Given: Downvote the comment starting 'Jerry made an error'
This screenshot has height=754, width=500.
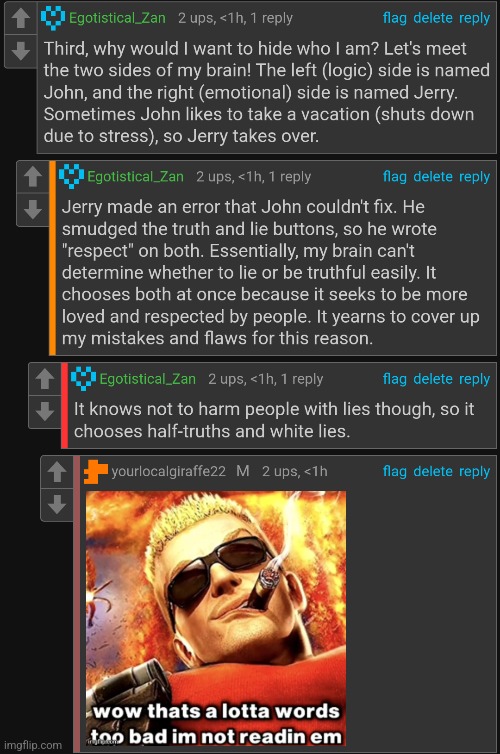Looking at the screenshot, I should 33,210.
